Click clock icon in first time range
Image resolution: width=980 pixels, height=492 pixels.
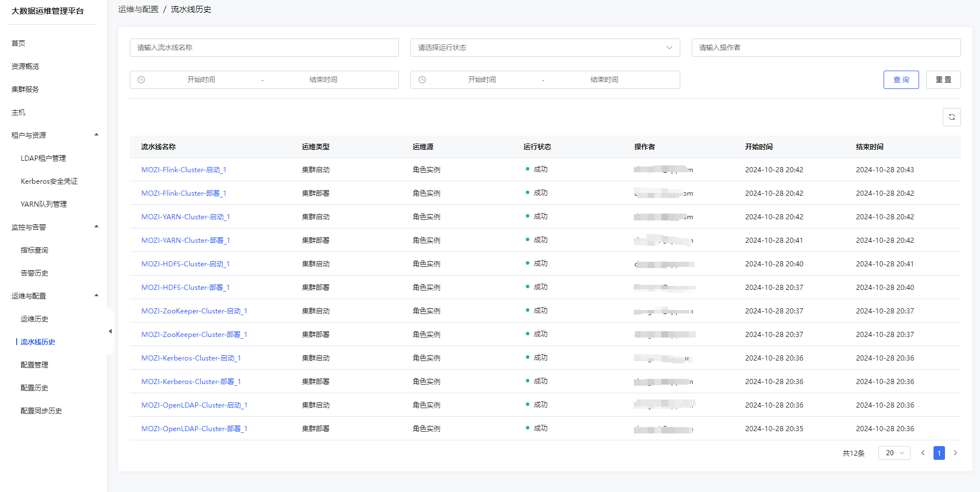pos(141,80)
